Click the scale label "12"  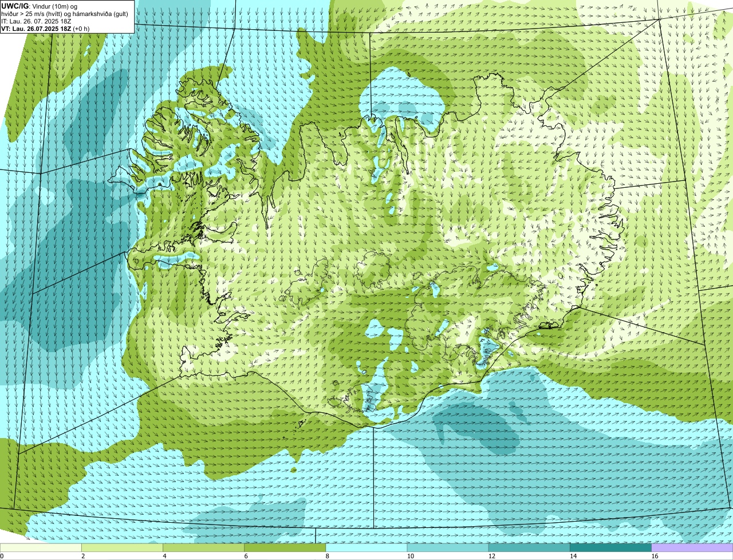491,556
